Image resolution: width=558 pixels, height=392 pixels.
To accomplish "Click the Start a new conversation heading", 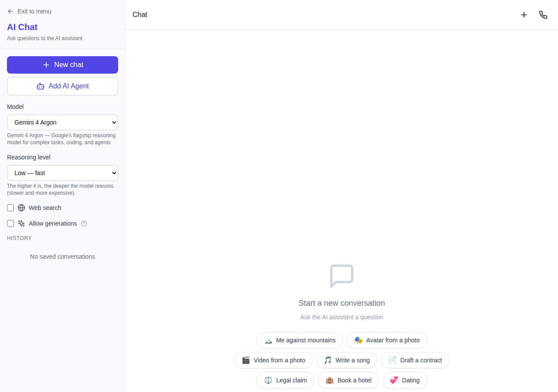I will [342, 303].
